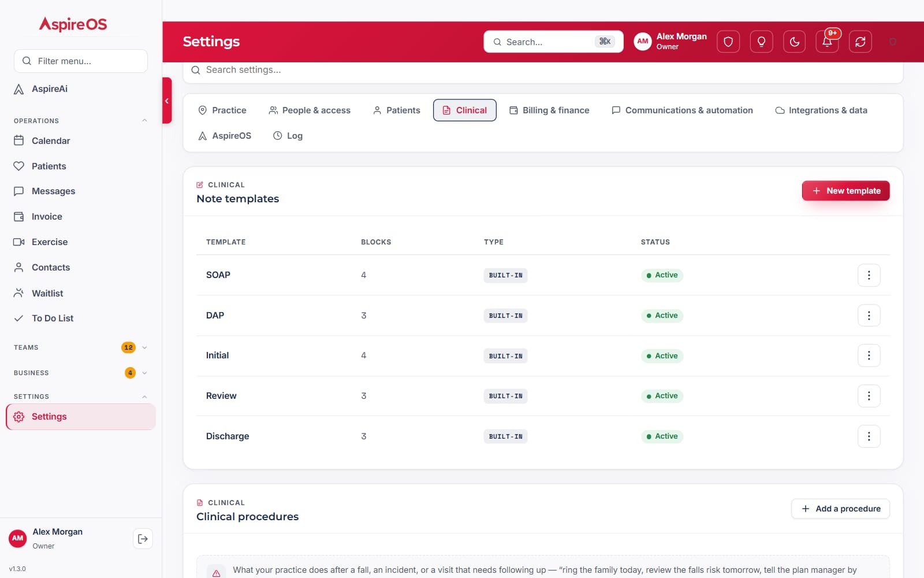Image resolution: width=924 pixels, height=578 pixels.
Task: Click the Filter menu input
Action: pyautogui.click(x=81, y=61)
